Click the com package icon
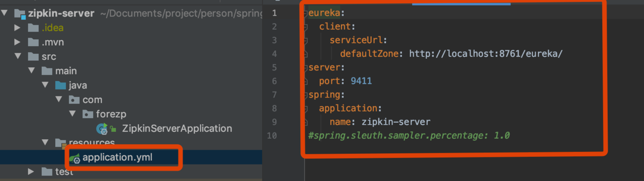Viewport: 644px width, 181px height. pos(74,100)
